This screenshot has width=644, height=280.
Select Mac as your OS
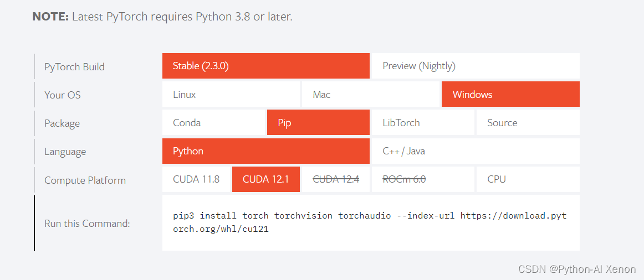click(370, 94)
